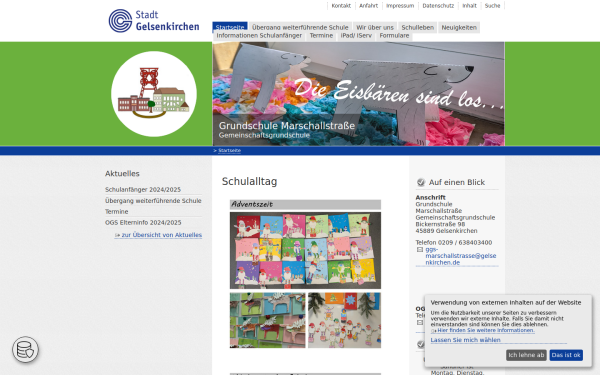This screenshot has height=375, width=600.
Task: Click the Schulalltag heading
Action: point(249,181)
